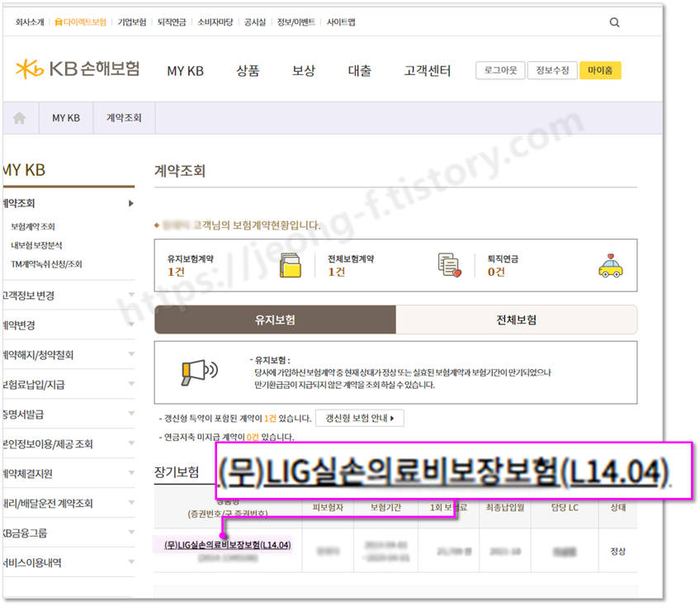Switch to the 전체보험 tab
700x606 pixels.
pyautogui.click(x=517, y=320)
